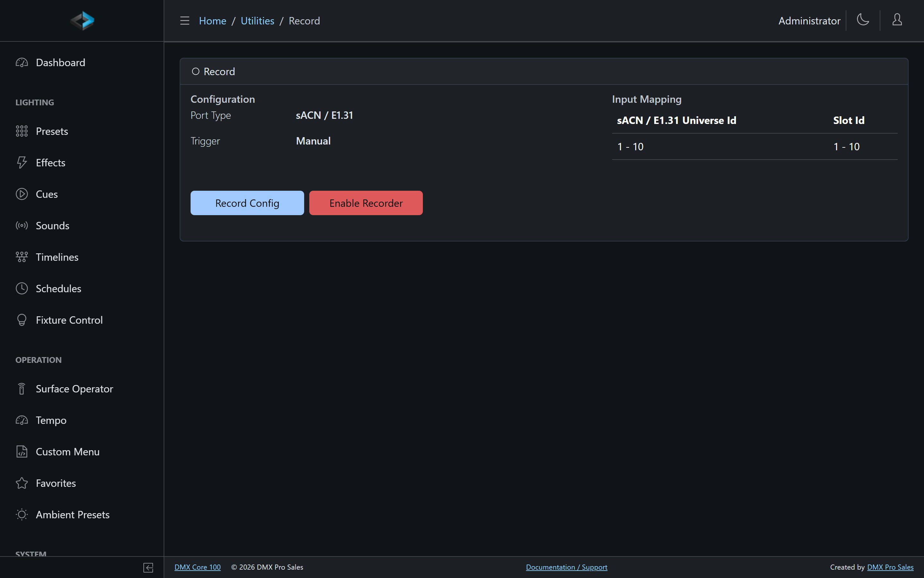The width and height of the screenshot is (924, 578).
Task: Switch theme with the moon icon
Action: click(x=863, y=20)
